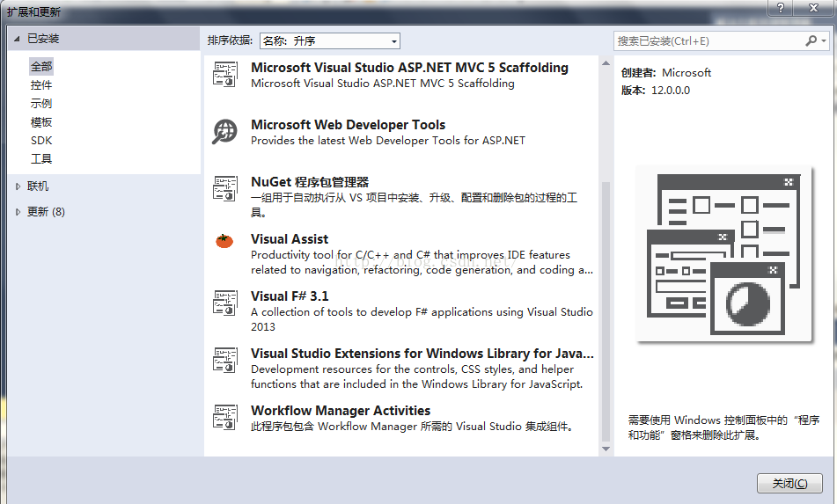
Task: Expand the 更新 (8) tree node
Action: tap(18, 212)
